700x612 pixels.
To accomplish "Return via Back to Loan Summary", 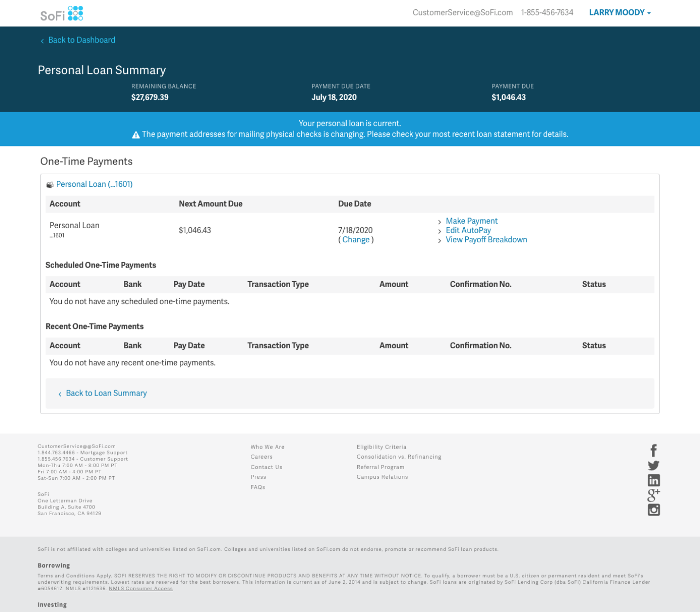I will coord(106,393).
